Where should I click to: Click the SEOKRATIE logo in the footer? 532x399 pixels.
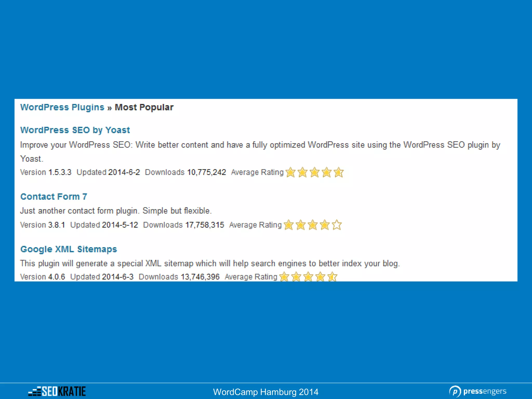(x=57, y=391)
